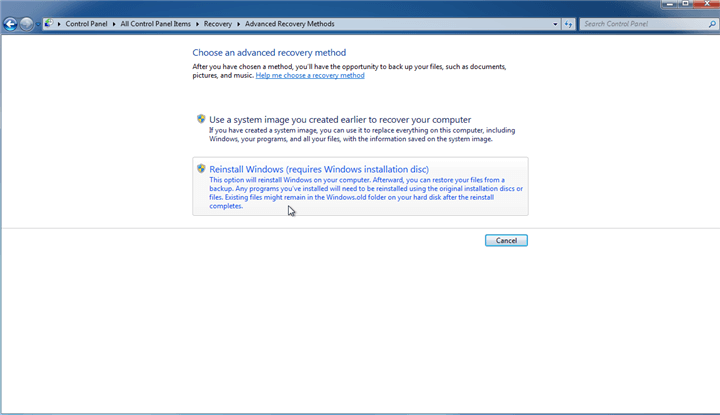Click the Control Panel icon in address bar
This screenshot has width=720, height=415.
[x=49, y=23]
